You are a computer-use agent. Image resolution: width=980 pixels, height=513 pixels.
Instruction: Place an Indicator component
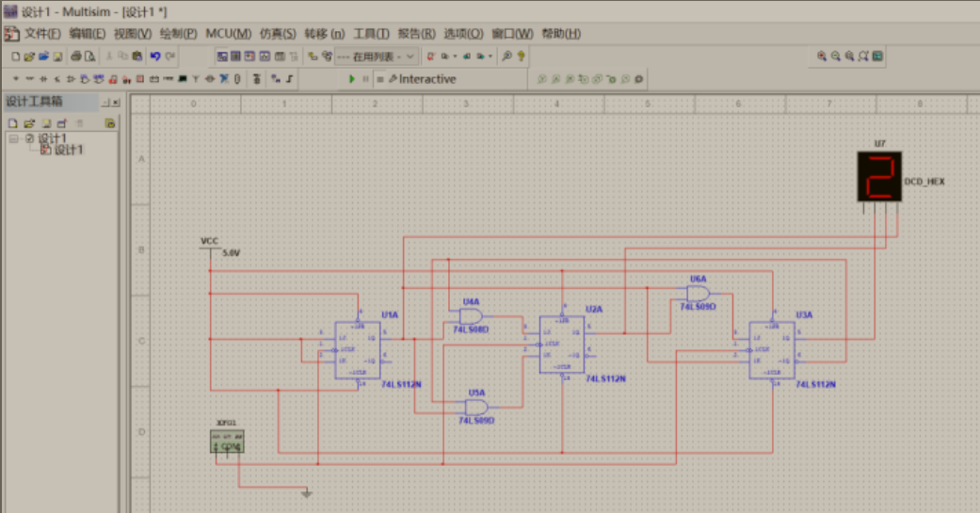click(140, 79)
